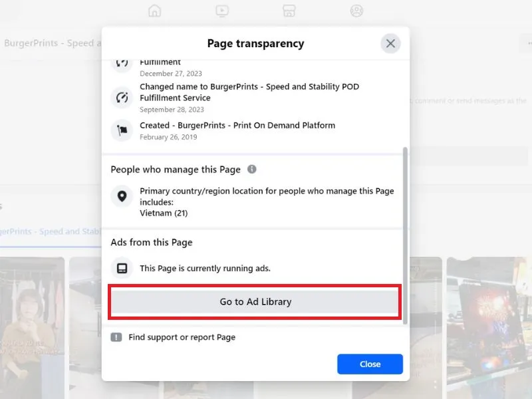Open the Video icon in top navigation
Viewport: 532px width, 399px height.
click(x=222, y=11)
